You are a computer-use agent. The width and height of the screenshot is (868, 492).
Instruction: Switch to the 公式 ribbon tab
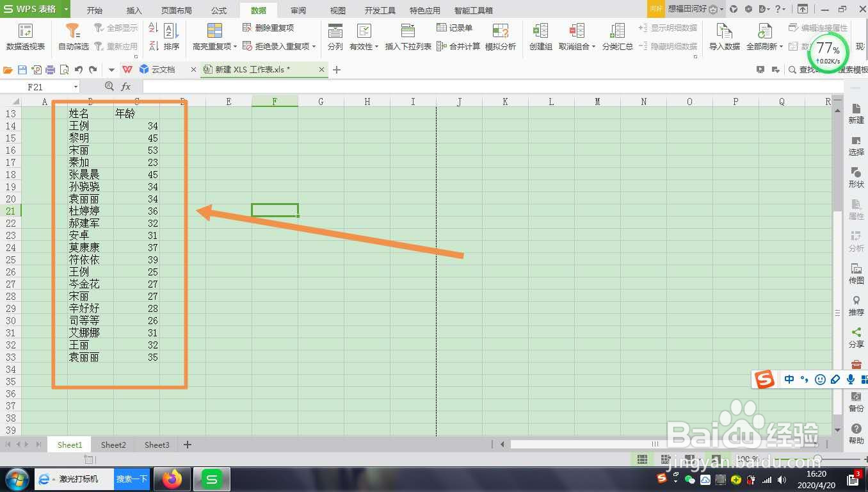[219, 10]
